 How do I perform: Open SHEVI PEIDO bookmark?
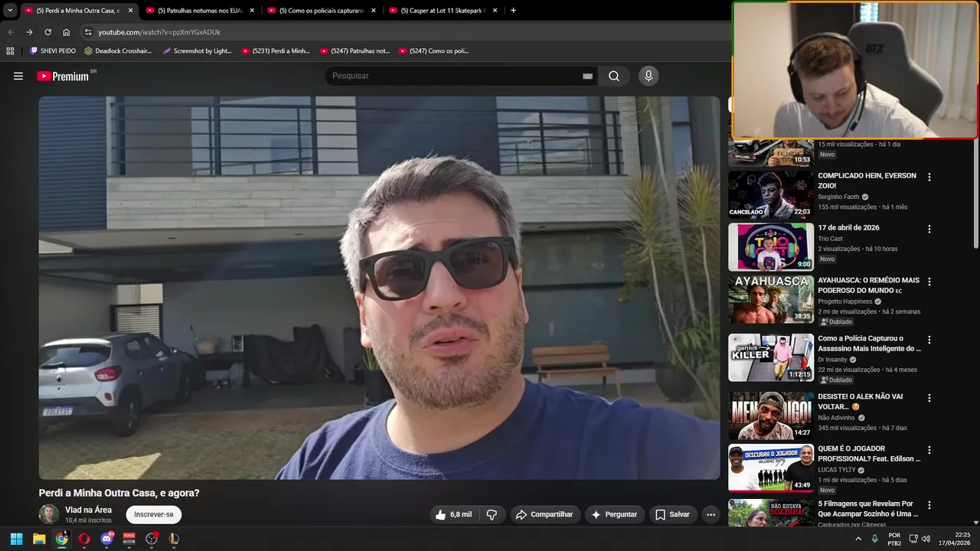coord(53,51)
